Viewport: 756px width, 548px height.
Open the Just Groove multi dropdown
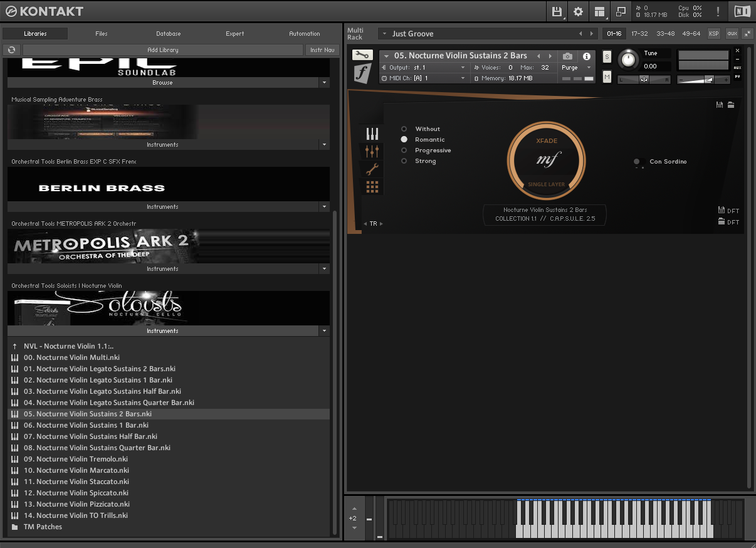(x=384, y=34)
